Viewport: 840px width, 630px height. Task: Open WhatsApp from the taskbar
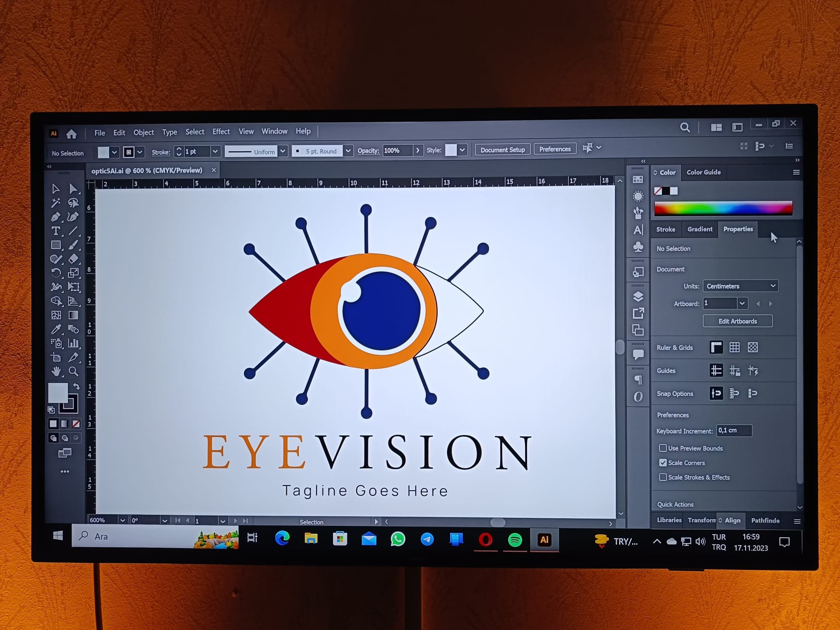(x=398, y=539)
